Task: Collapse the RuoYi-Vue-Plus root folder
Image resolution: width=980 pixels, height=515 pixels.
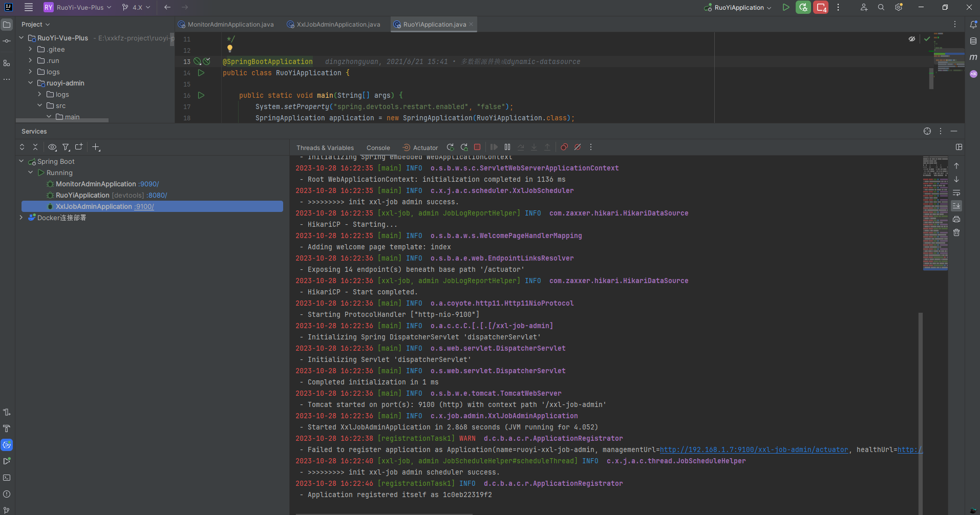Action: [22, 38]
